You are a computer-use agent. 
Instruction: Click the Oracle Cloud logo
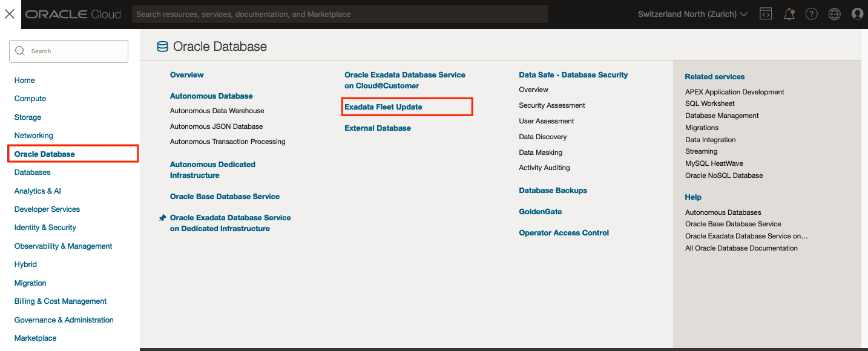(73, 13)
